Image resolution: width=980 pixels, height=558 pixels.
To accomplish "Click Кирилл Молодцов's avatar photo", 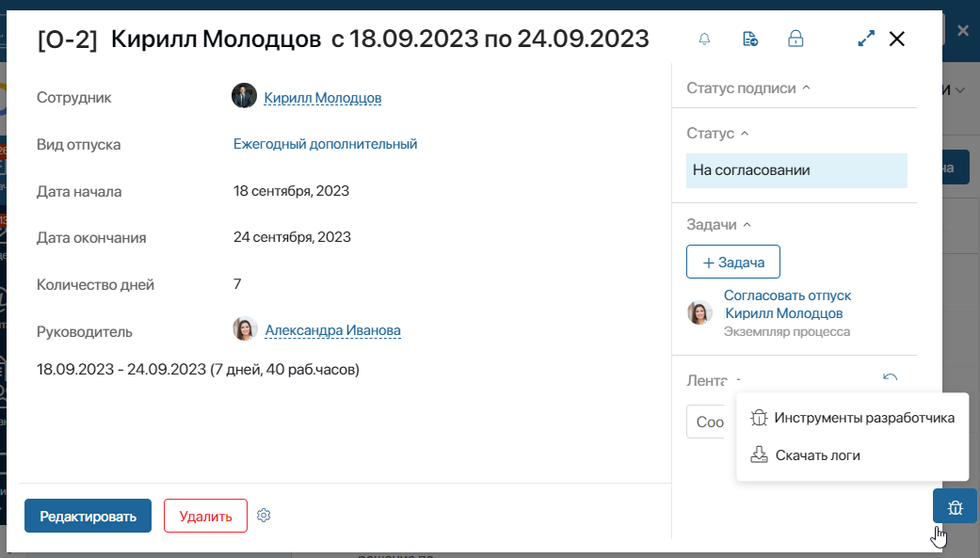I will click(x=245, y=96).
